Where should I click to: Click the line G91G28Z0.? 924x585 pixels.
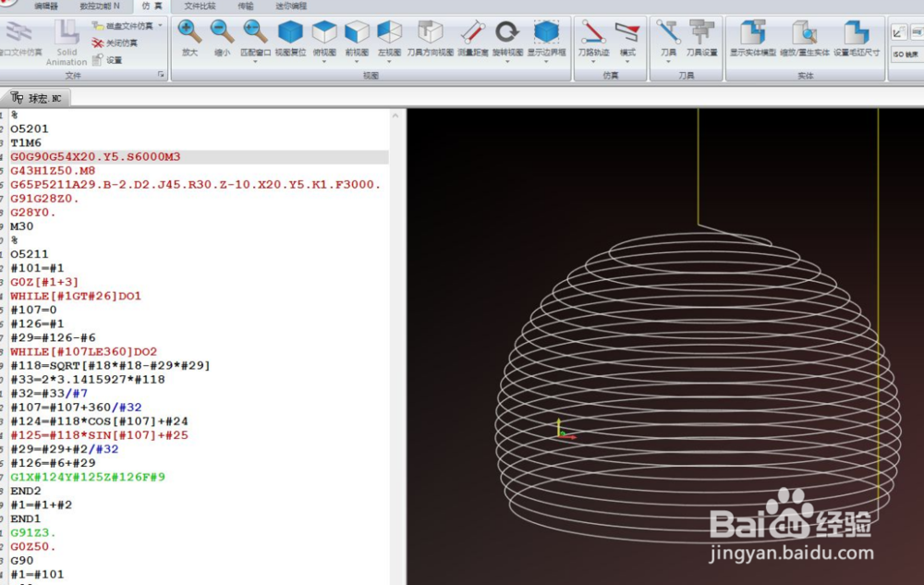coord(44,199)
